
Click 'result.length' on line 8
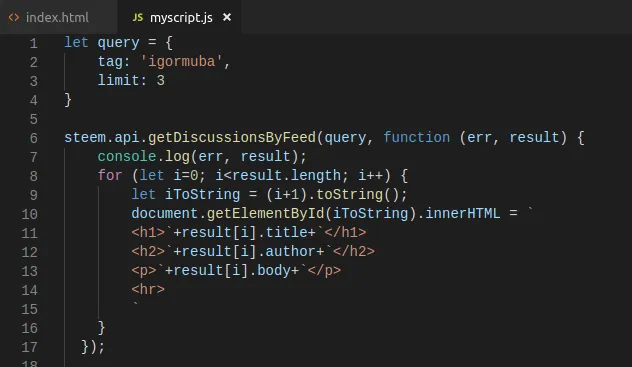pos(287,176)
